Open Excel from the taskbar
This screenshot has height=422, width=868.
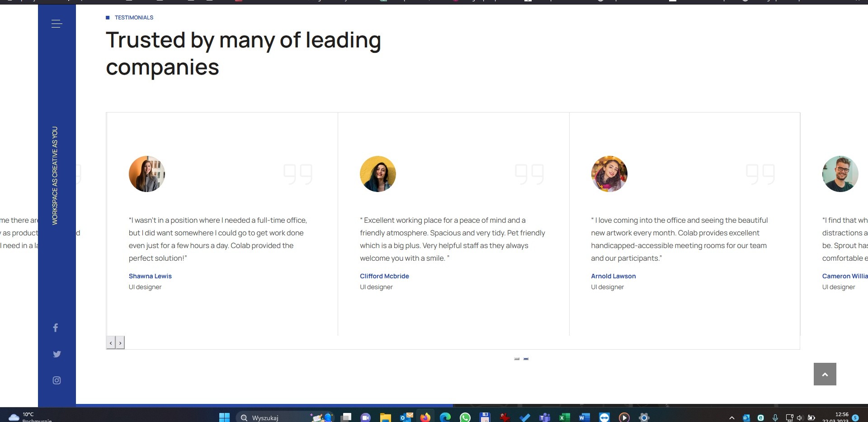tap(565, 417)
